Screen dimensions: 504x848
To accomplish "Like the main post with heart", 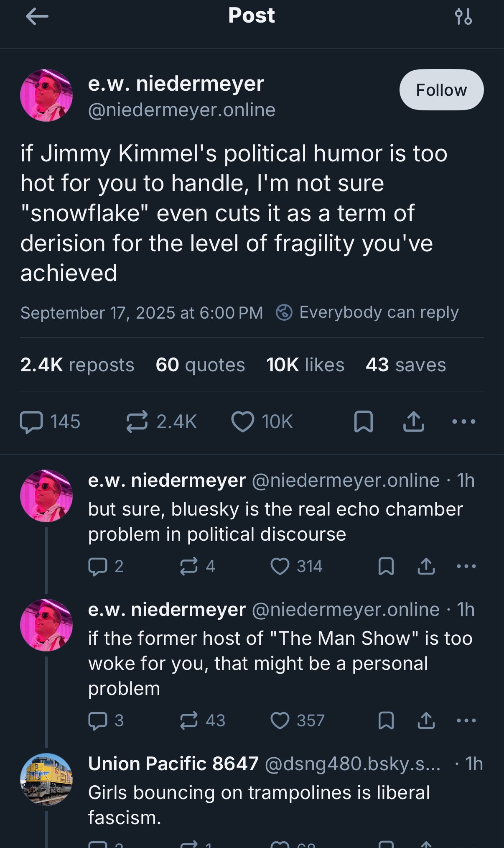I will pyautogui.click(x=243, y=421).
